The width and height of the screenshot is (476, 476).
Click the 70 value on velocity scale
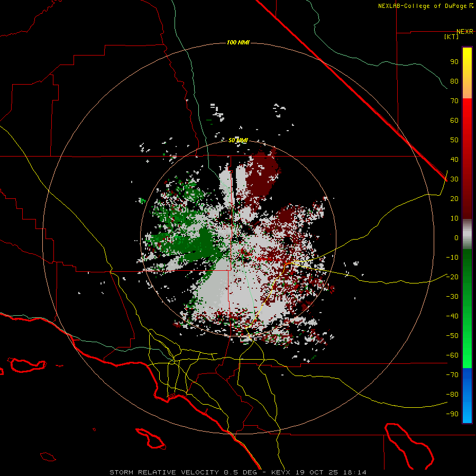tap(454, 101)
